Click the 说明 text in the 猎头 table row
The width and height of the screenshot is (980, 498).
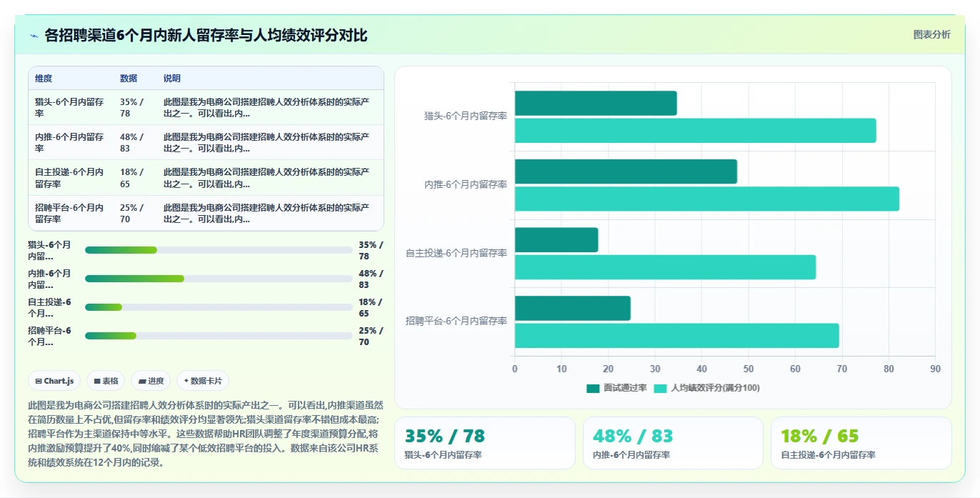click(266, 107)
